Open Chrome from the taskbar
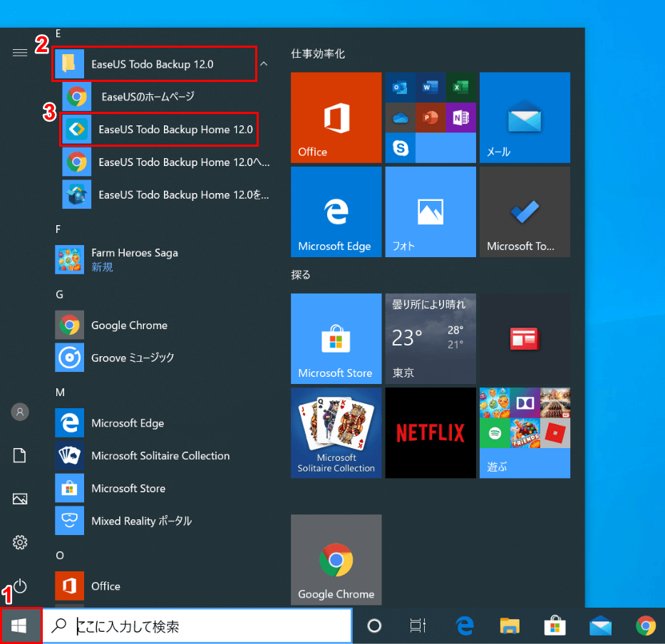Image resolution: width=665 pixels, height=644 pixels. click(x=646, y=625)
